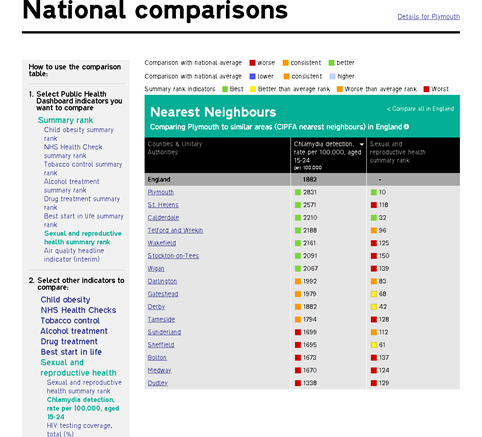
Task: Open the Drug treatment indicator group
Action: click(x=69, y=342)
